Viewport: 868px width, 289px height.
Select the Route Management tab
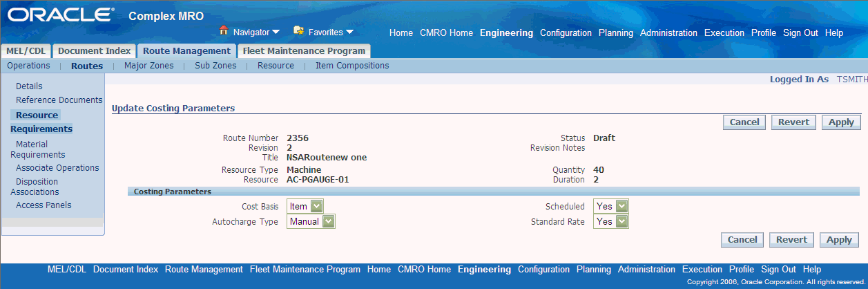pyautogui.click(x=186, y=51)
